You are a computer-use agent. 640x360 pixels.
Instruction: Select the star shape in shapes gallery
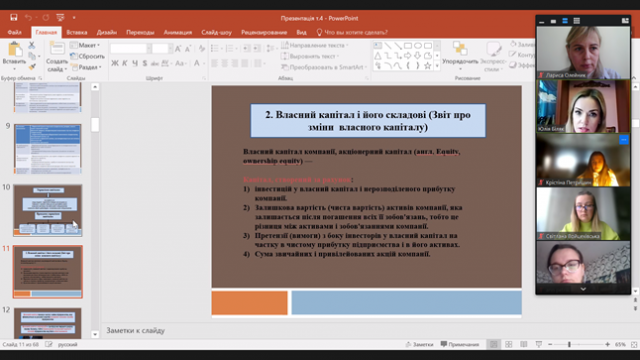click(428, 65)
